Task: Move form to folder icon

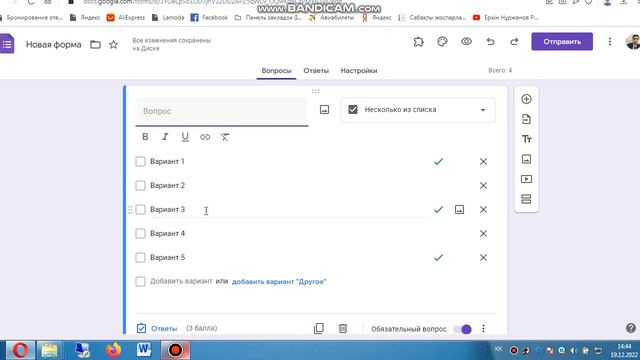Action: 95,44
